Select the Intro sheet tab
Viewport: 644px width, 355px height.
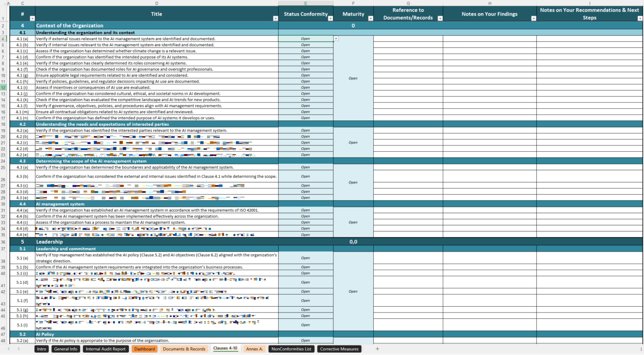coord(41,349)
